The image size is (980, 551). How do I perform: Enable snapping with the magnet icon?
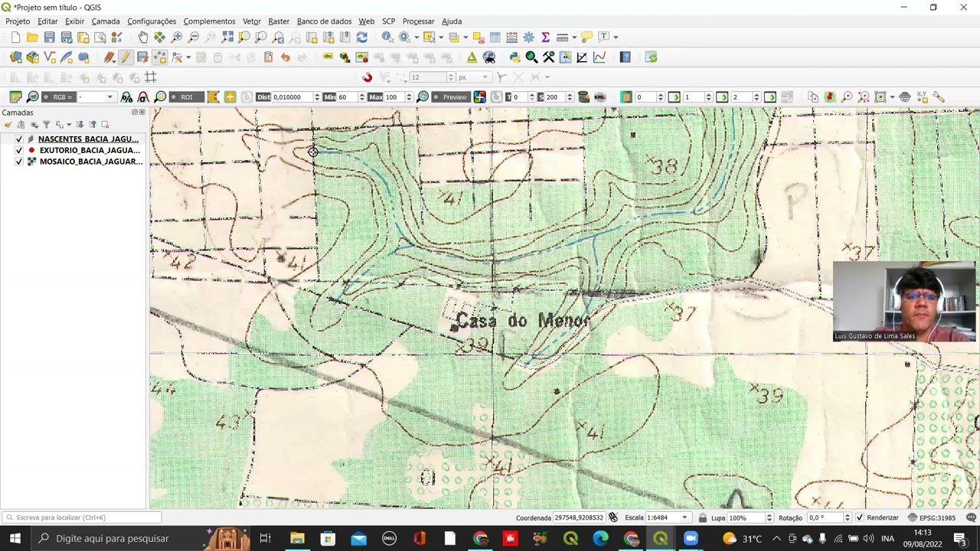367,77
